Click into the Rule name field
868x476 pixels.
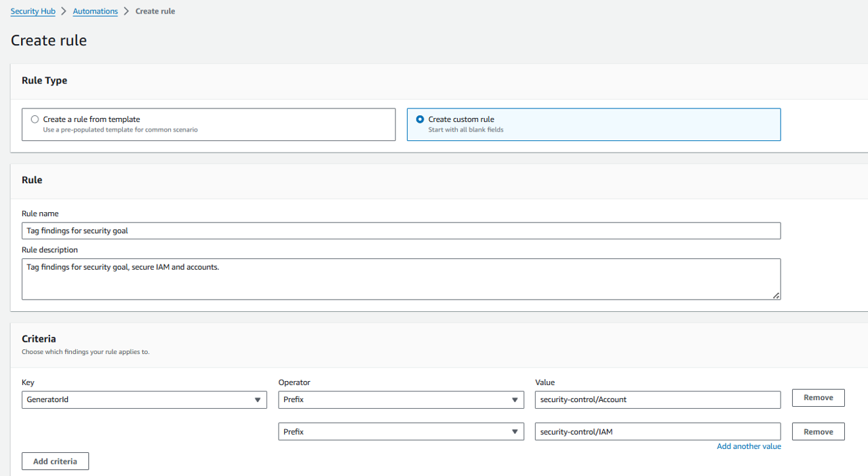[x=401, y=231]
